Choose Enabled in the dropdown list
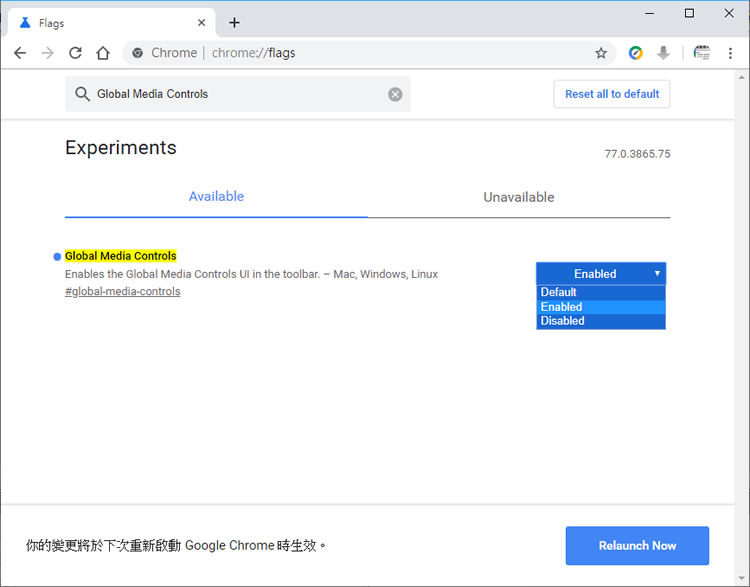Screen dimensions: 750x587 point(601,307)
